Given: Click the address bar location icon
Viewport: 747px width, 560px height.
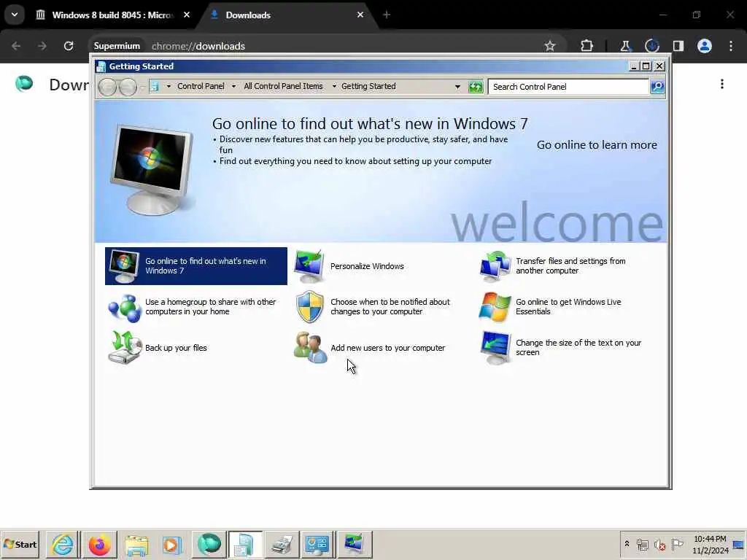Looking at the screenshot, I should tap(155, 86).
